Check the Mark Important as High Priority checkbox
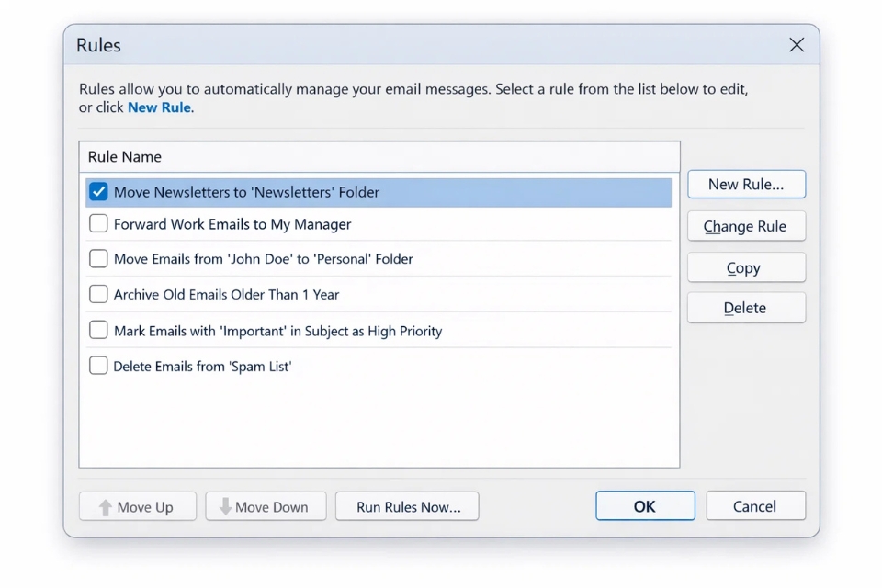Screen dimensions: 882x588 pyautogui.click(x=98, y=331)
